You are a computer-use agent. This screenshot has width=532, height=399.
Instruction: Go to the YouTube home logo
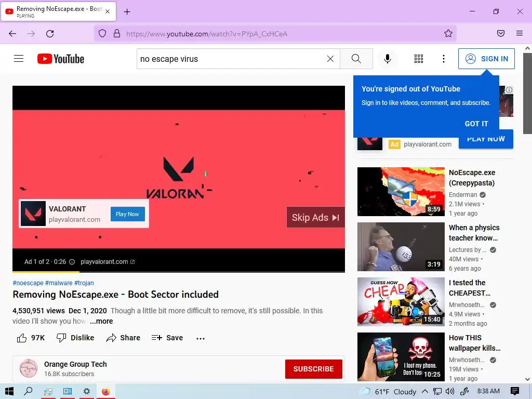(x=61, y=59)
